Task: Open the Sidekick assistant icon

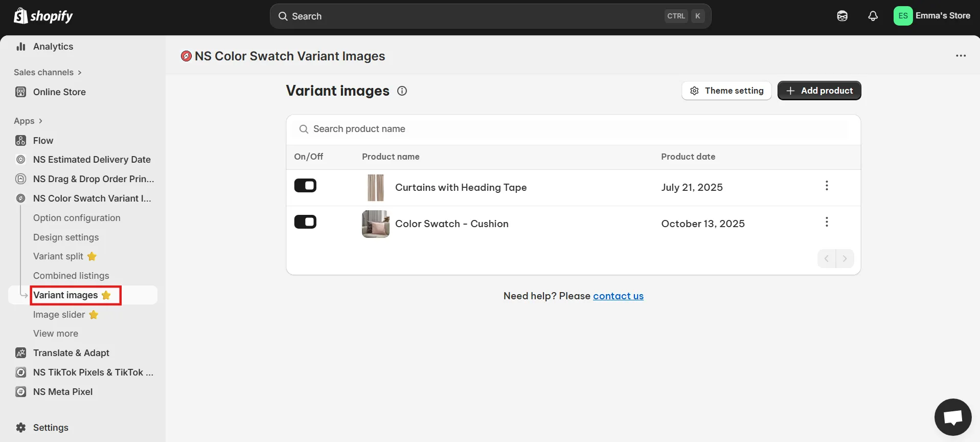Action: point(842,16)
